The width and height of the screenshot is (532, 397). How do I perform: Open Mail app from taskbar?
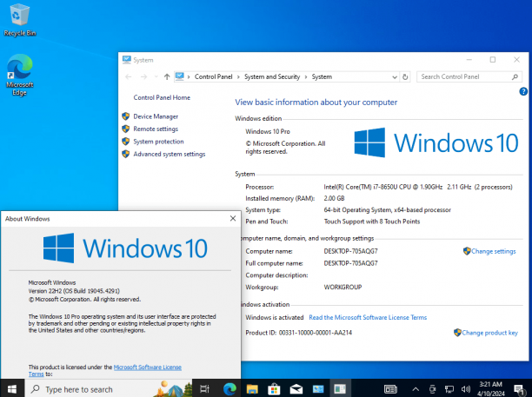pos(296,389)
